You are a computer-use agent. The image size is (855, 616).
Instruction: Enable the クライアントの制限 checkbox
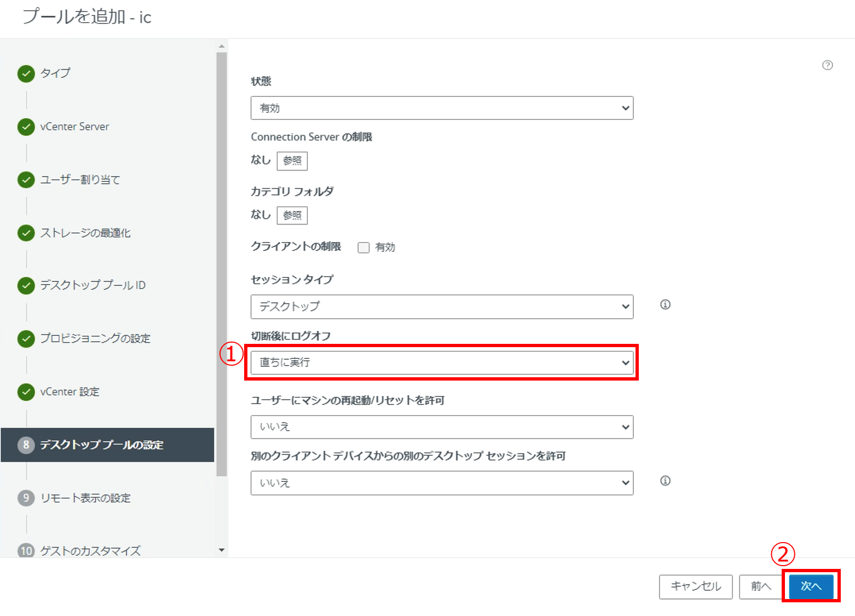[363, 247]
